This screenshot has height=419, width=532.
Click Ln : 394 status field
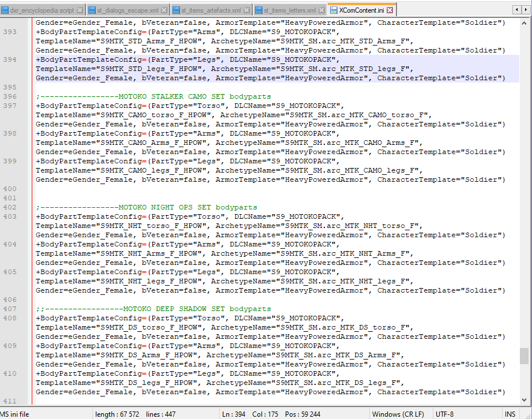tap(234, 414)
